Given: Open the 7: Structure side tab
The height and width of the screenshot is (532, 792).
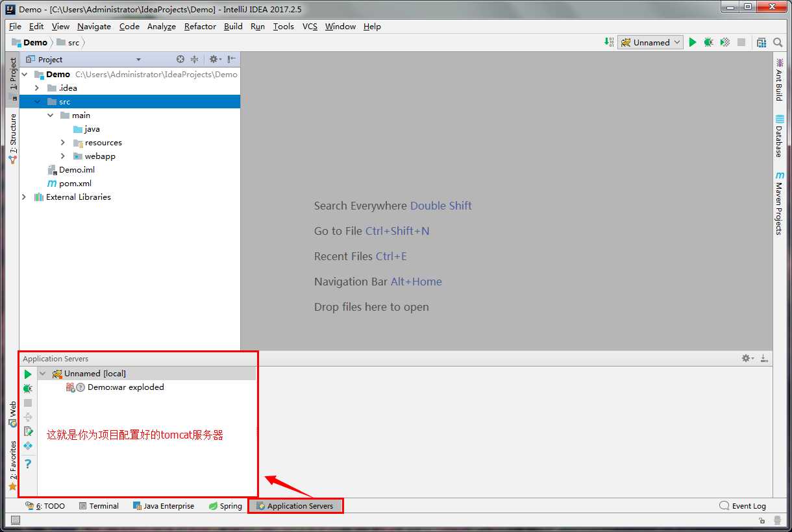Looking at the screenshot, I should tap(12, 138).
